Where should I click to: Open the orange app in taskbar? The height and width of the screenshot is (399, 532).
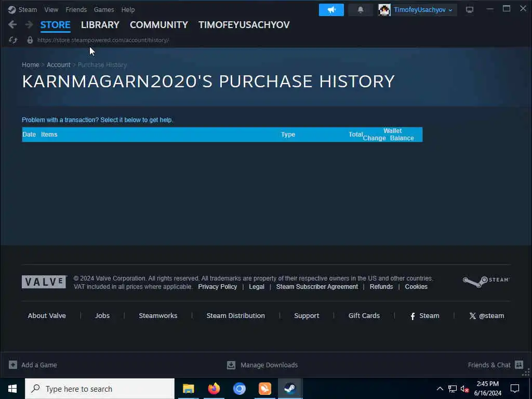pyautogui.click(x=264, y=389)
